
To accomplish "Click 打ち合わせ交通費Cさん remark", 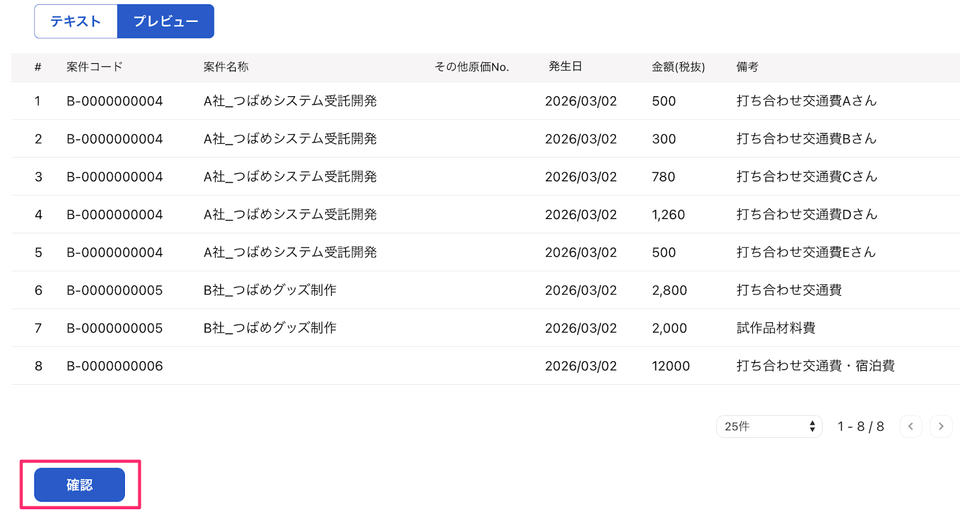I will click(807, 177).
